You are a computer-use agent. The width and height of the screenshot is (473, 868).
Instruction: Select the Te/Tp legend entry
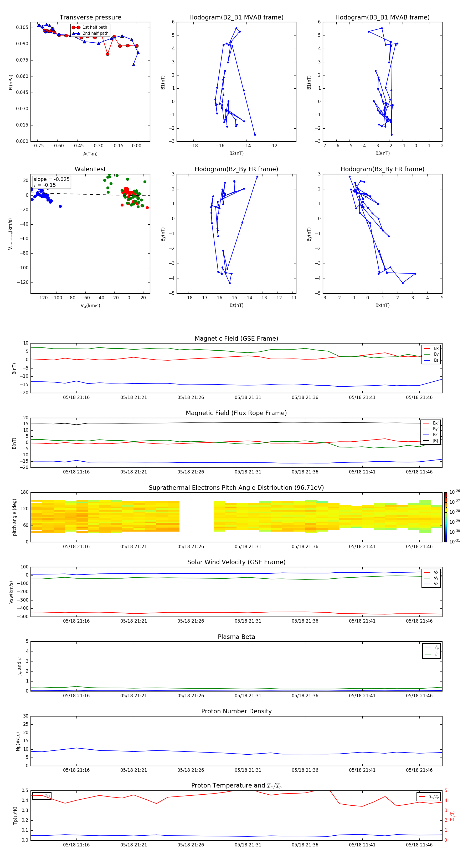[429, 796]
